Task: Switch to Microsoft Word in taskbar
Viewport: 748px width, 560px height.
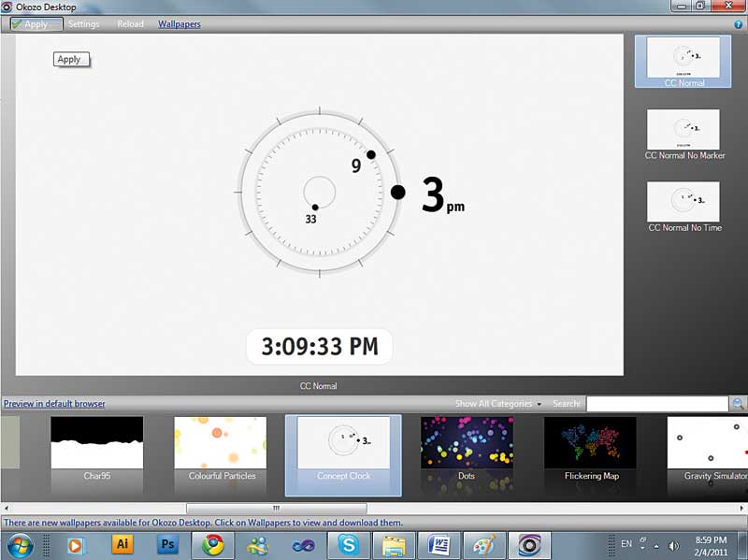Action: pyautogui.click(x=439, y=545)
